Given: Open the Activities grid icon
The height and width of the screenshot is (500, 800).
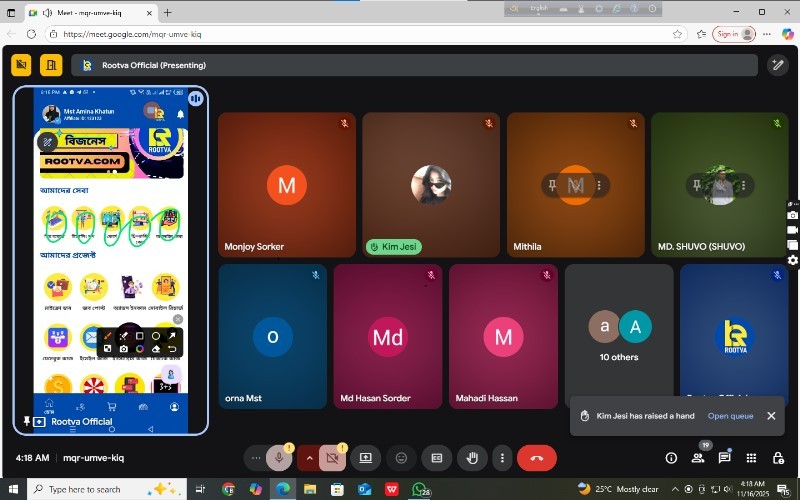Looking at the screenshot, I should 751,458.
